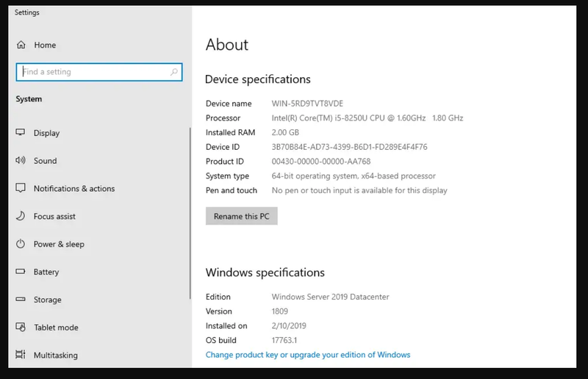The width and height of the screenshot is (588, 379).
Task: Click the sidebar vertical scrollbar
Action: click(x=190, y=213)
